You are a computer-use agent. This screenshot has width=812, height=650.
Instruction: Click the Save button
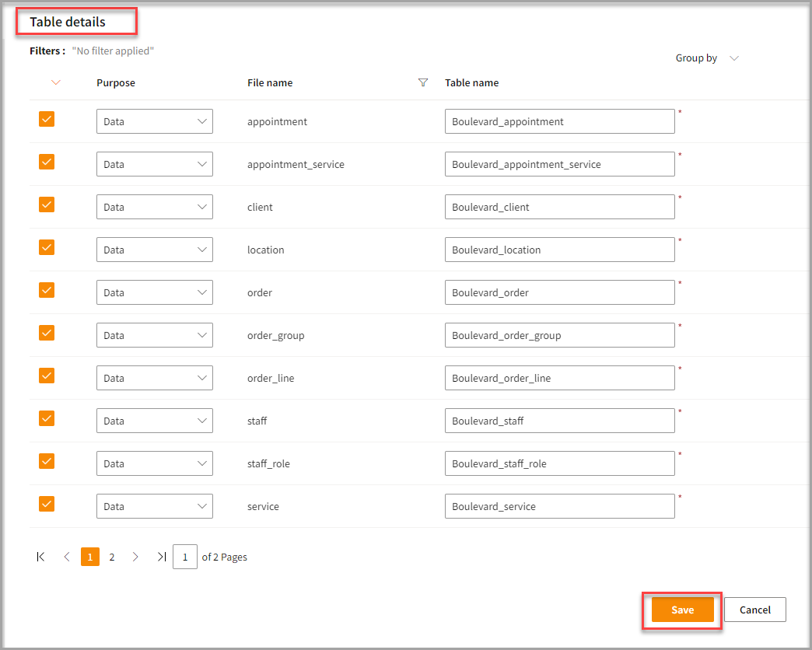pyautogui.click(x=682, y=610)
